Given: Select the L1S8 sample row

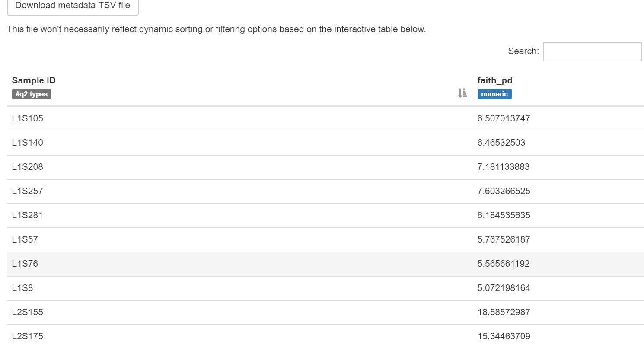Looking at the screenshot, I should pos(325,288).
